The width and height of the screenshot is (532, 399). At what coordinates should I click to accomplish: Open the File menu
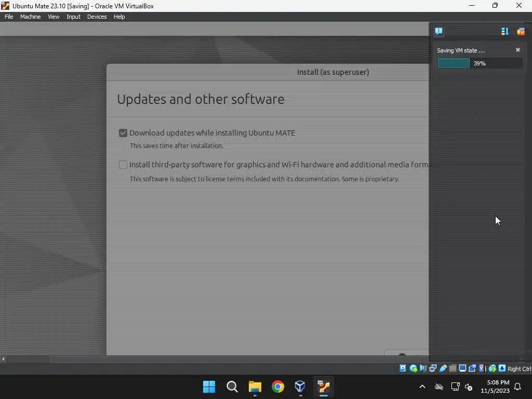(9, 17)
